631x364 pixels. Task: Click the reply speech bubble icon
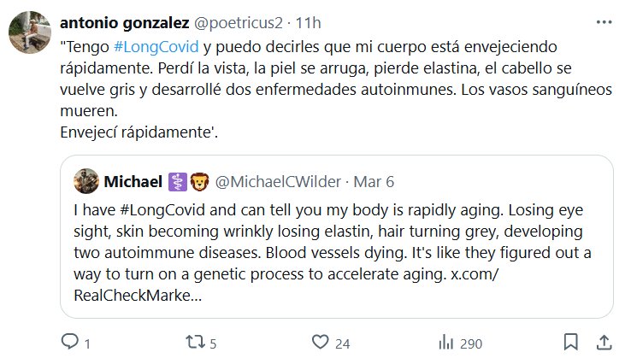[x=70, y=343]
